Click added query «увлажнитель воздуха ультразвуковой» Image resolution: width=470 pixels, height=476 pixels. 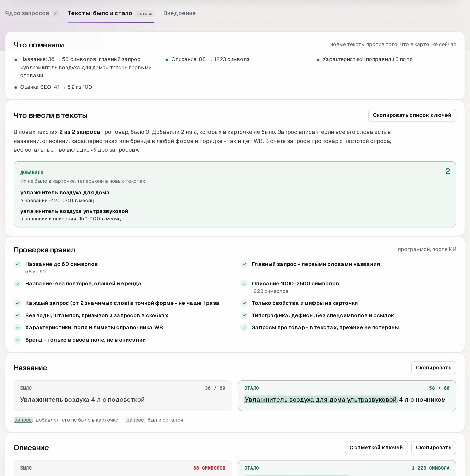[x=74, y=211]
